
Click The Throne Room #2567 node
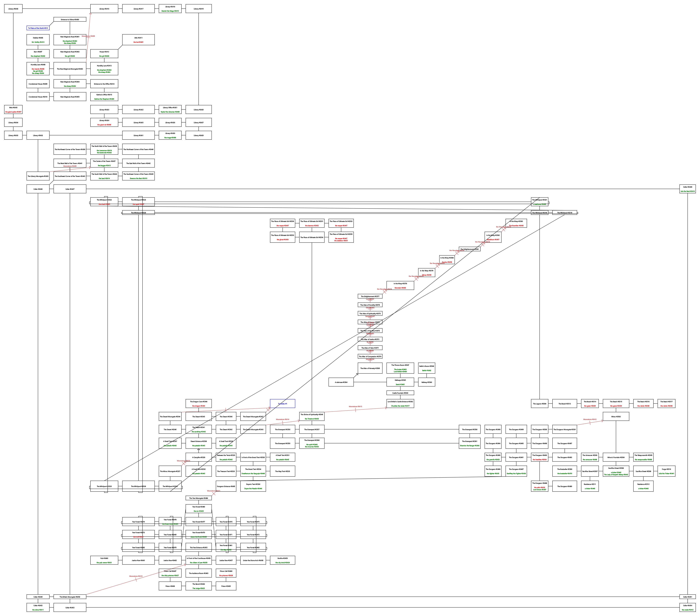pyautogui.click(x=400, y=368)
